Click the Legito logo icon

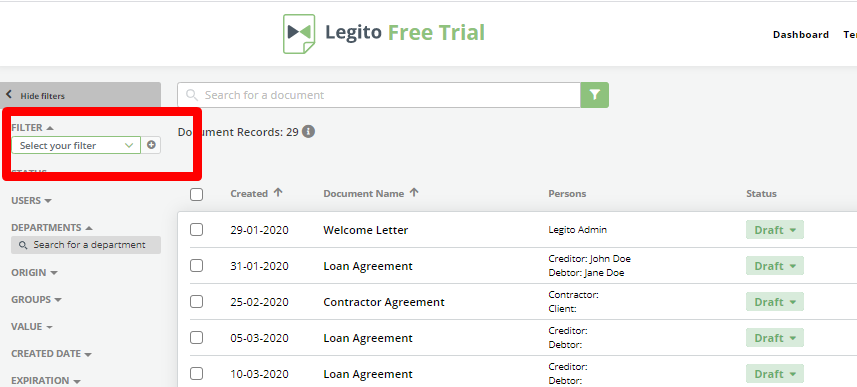tap(299, 34)
